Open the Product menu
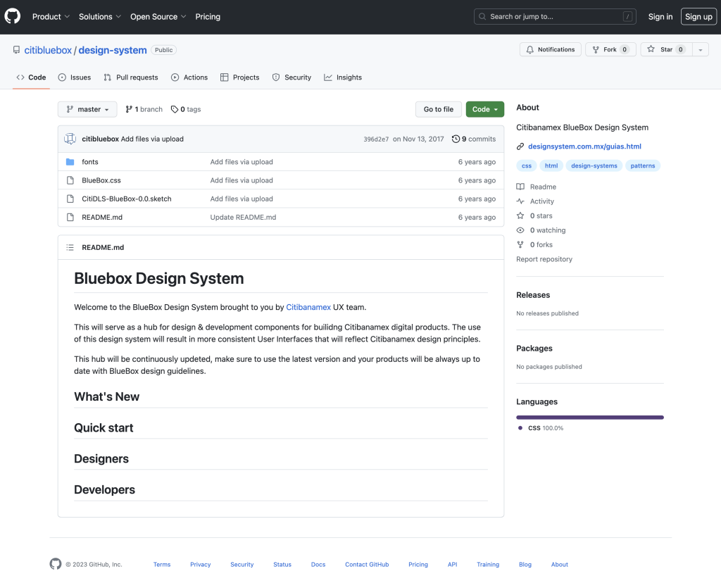 click(51, 17)
